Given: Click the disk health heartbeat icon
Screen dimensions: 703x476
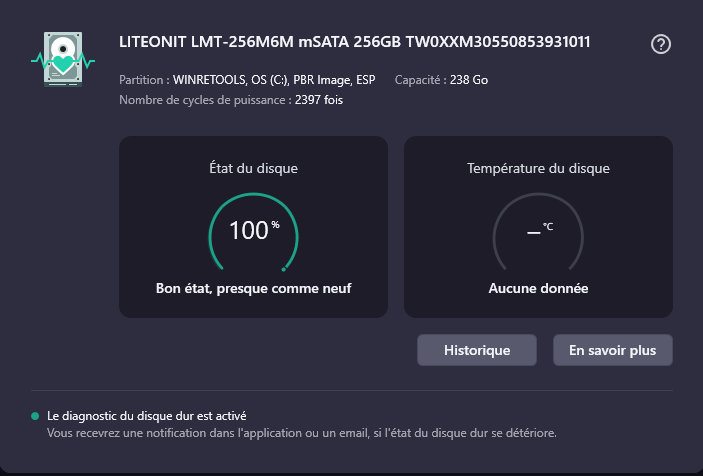Looking at the screenshot, I should [63, 59].
